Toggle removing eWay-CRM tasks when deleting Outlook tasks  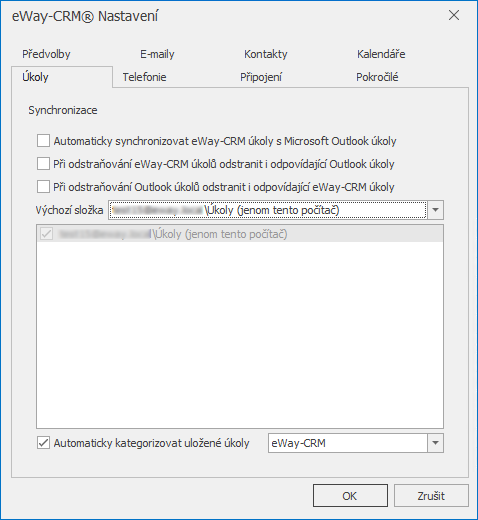pyautogui.click(x=43, y=187)
